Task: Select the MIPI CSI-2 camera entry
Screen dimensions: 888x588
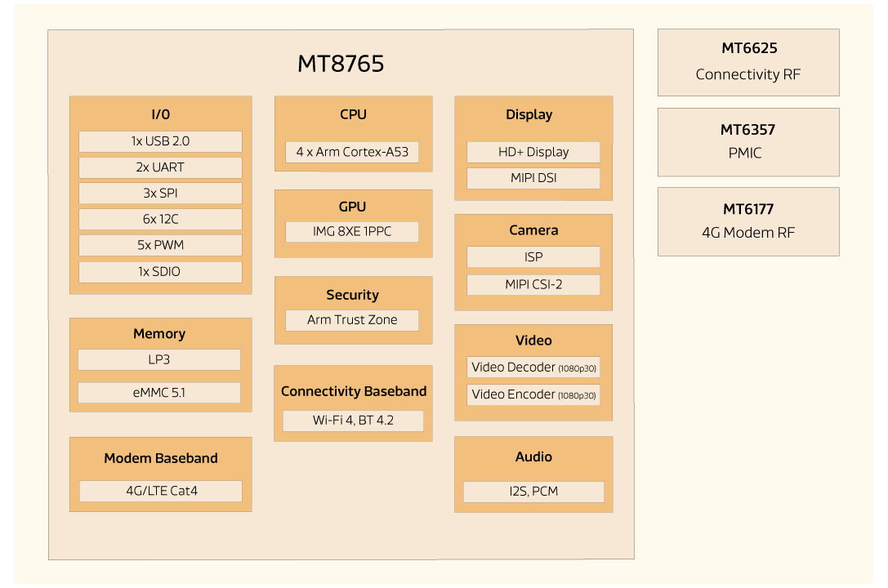Action: (533, 284)
